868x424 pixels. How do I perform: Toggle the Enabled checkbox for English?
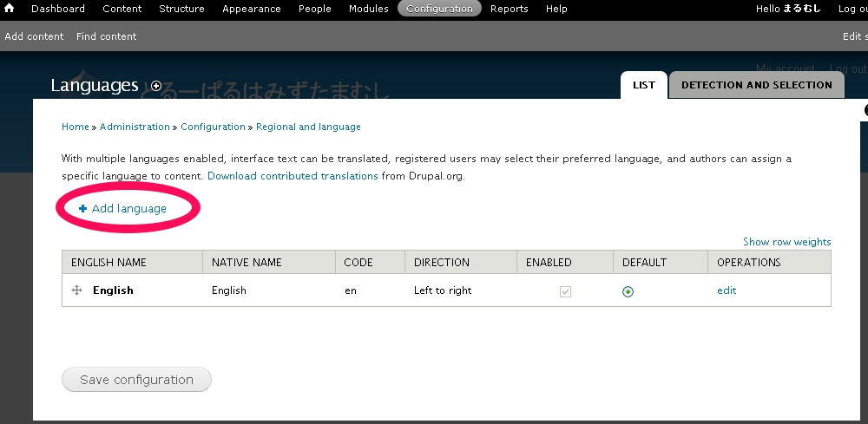tap(565, 291)
